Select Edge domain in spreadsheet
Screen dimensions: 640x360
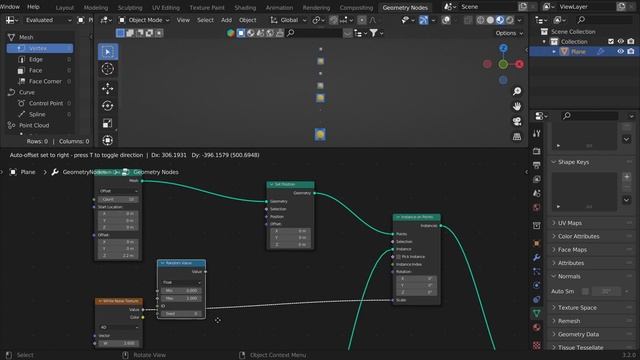(x=40, y=59)
